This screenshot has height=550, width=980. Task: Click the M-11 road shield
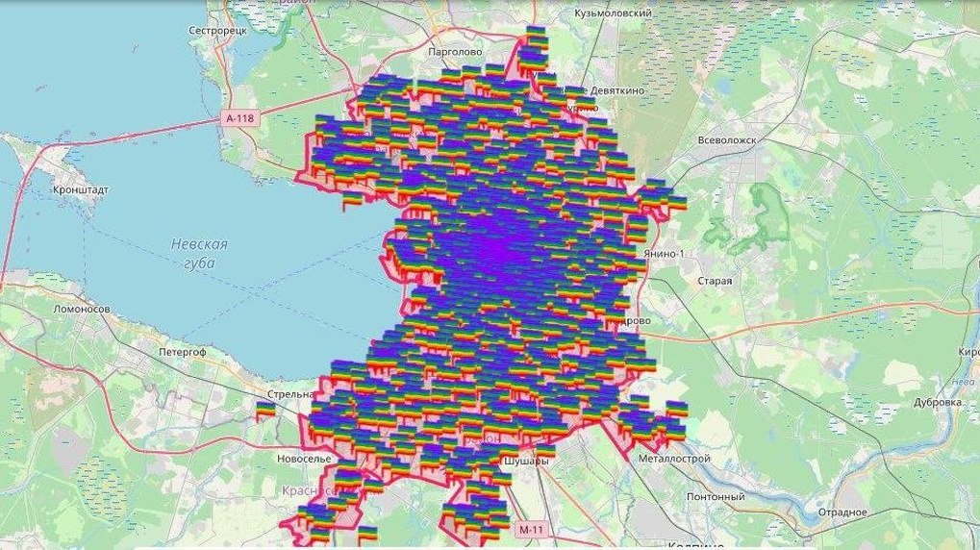click(x=532, y=530)
